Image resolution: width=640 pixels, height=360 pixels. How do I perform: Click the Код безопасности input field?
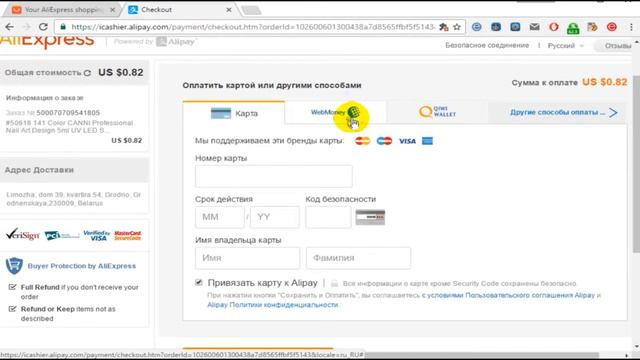tap(328, 217)
